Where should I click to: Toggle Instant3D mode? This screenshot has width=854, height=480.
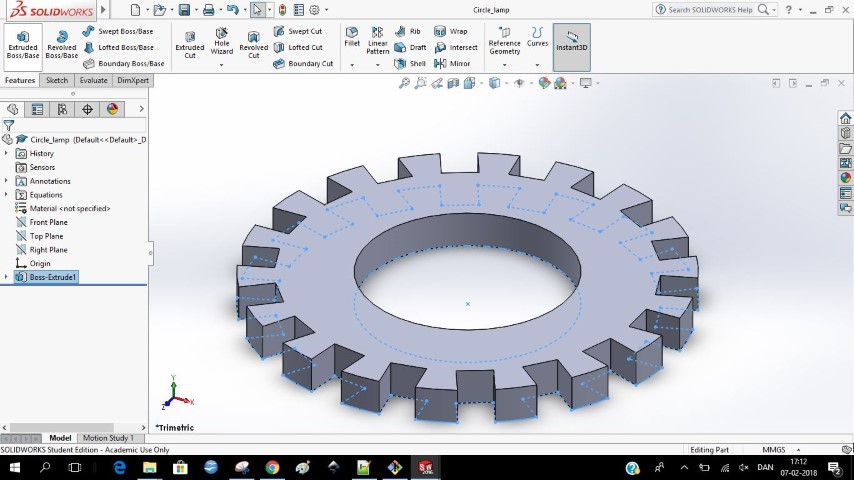pos(571,47)
